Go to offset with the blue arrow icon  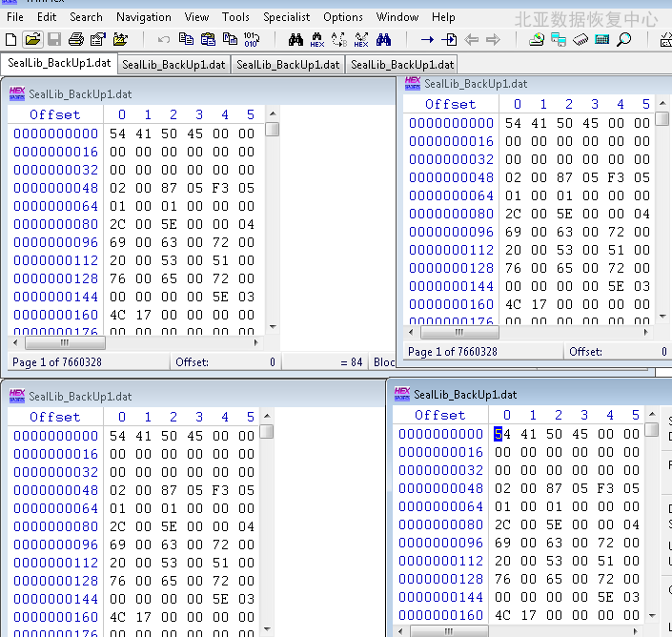coord(427,40)
